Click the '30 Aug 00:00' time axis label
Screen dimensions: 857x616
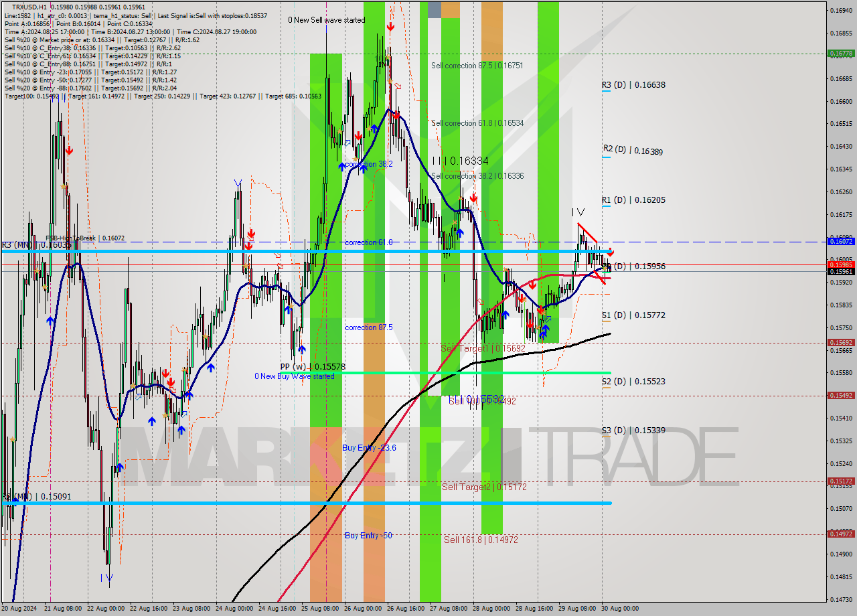pyautogui.click(x=619, y=609)
